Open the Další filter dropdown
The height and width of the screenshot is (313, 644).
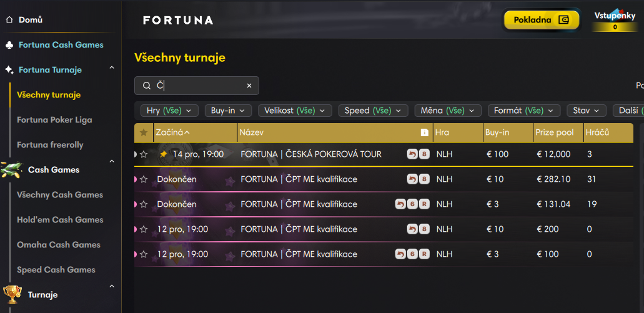pos(628,111)
